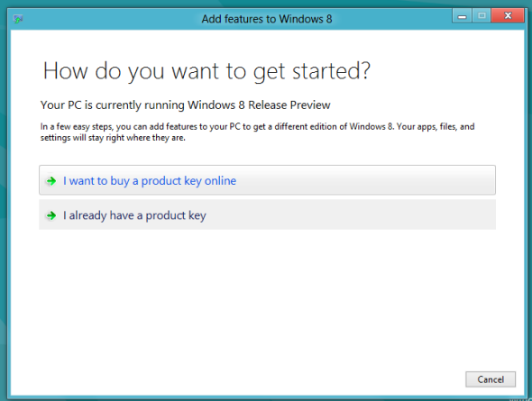Image resolution: width=532 pixels, height=401 pixels.
Task: Click the Add features to Windows 8 title text
Action: point(267,19)
